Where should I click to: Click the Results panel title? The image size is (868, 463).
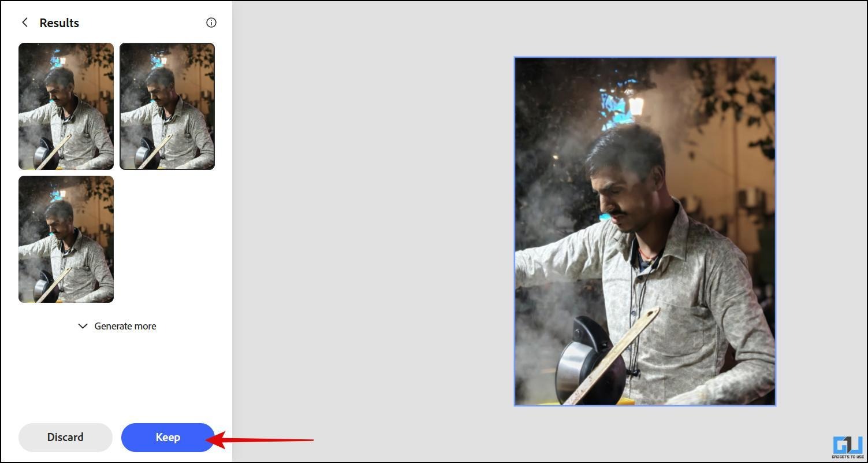point(59,23)
